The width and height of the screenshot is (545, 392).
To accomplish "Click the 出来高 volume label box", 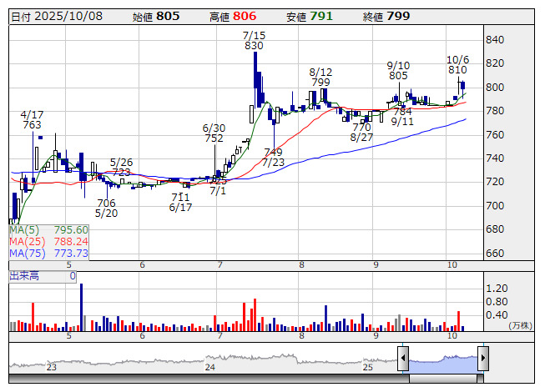I will (x=43, y=276).
